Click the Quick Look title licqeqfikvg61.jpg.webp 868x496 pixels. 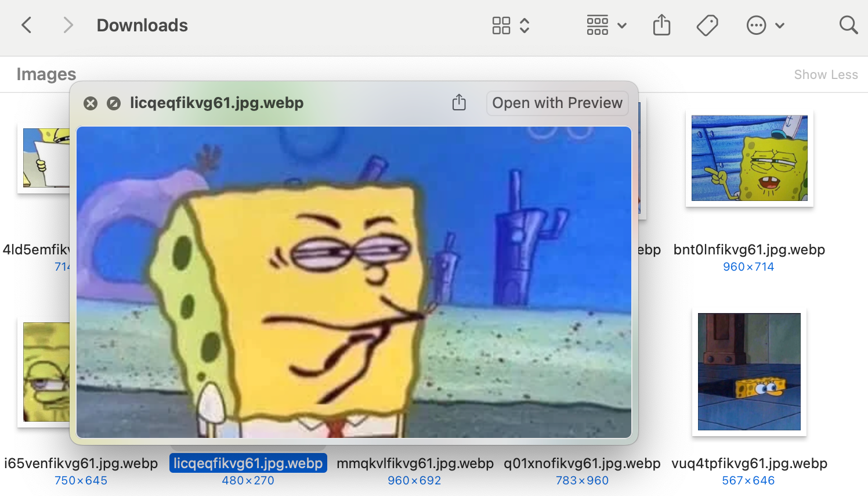216,103
